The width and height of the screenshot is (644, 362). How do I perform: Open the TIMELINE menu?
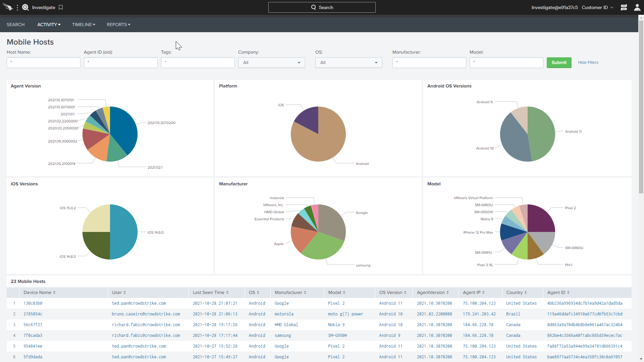click(x=84, y=24)
